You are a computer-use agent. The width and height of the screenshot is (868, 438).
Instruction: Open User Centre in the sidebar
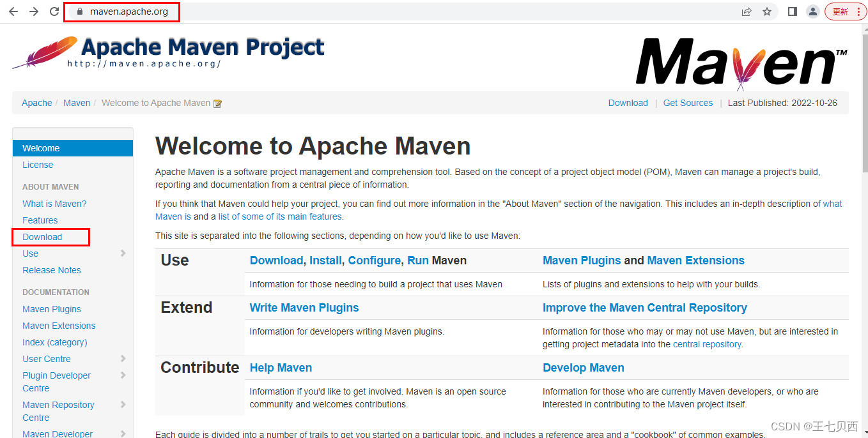(x=47, y=359)
